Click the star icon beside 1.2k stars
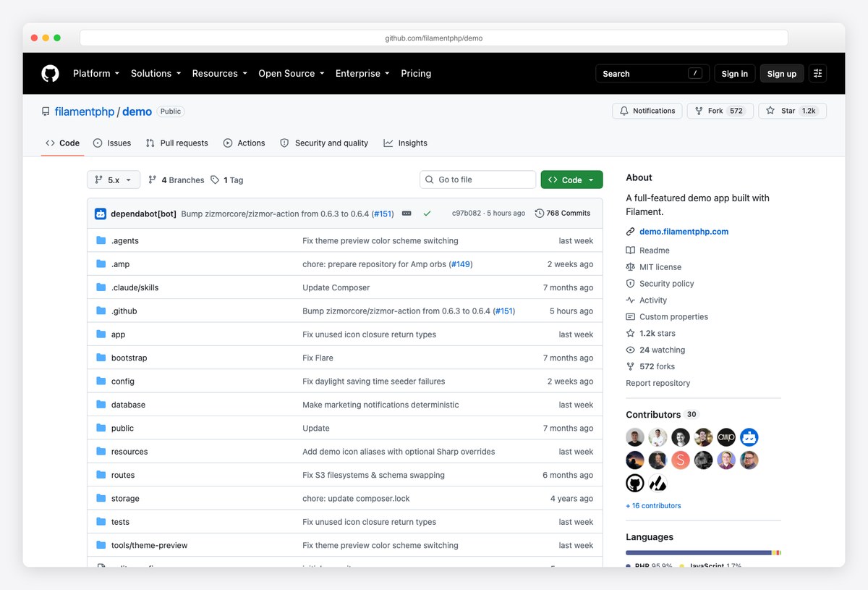868x590 pixels. click(x=631, y=334)
